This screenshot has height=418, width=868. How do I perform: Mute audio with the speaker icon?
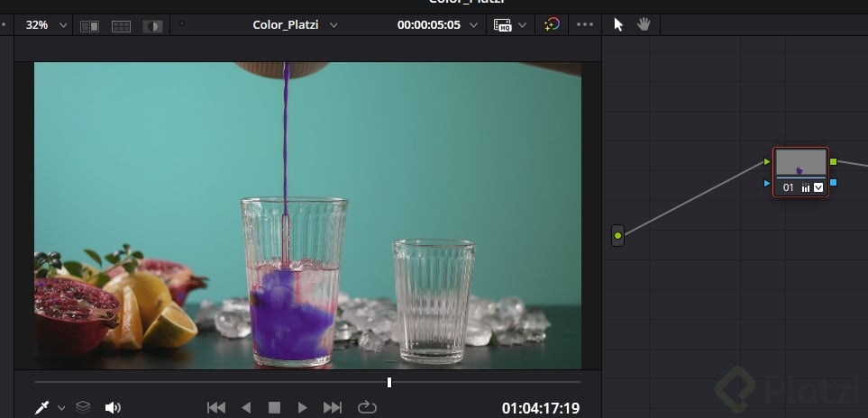[x=113, y=407]
